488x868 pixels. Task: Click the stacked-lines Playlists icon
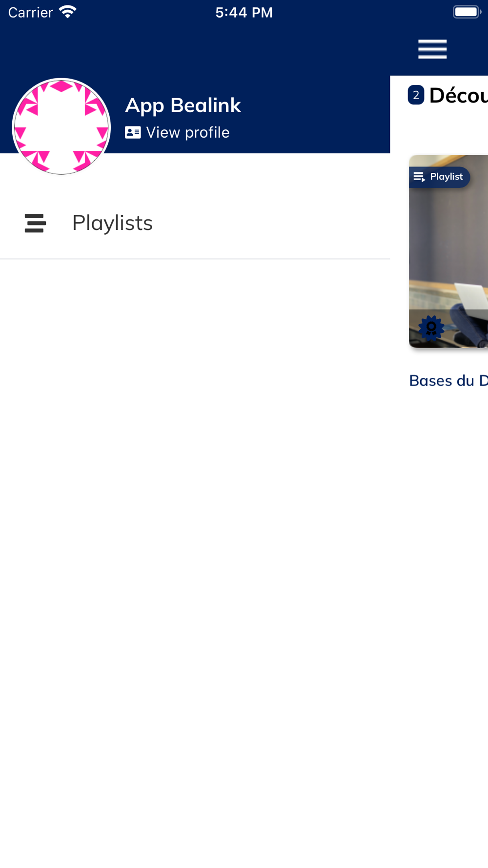click(x=35, y=223)
